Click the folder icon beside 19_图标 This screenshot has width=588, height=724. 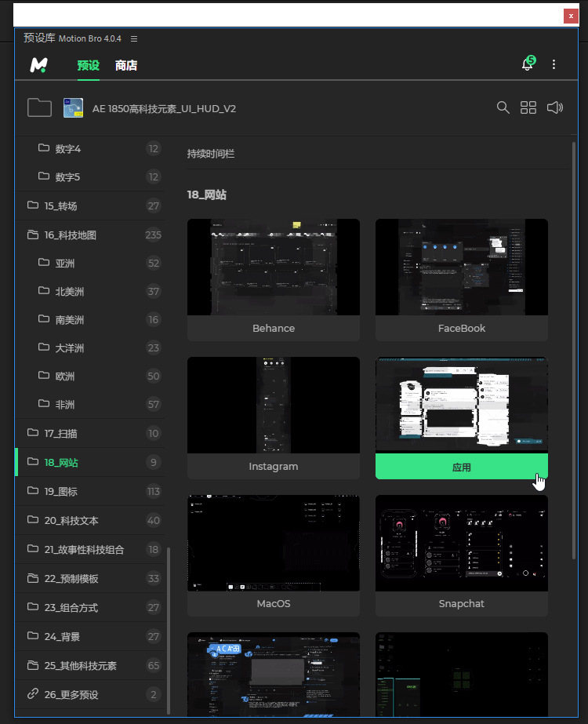pyautogui.click(x=33, y=490)
